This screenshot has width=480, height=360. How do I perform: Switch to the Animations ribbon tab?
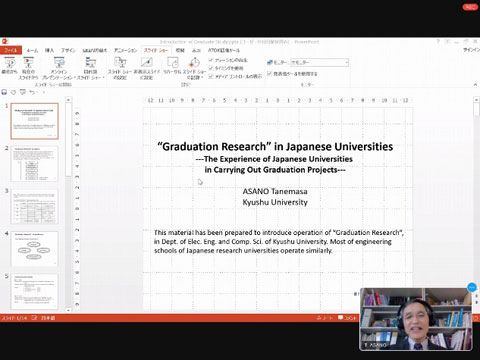(125, 50)
